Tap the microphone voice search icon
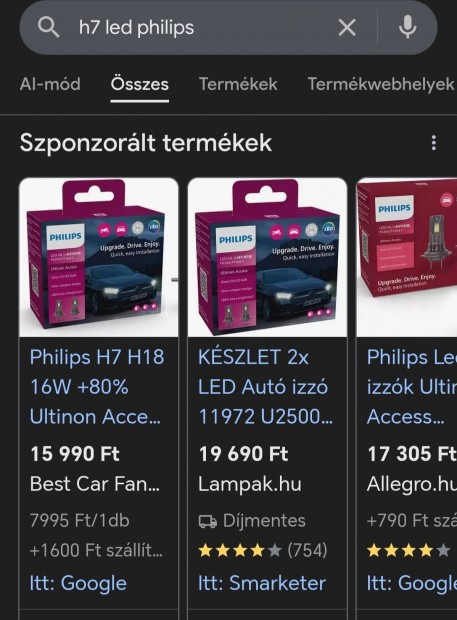 click(407, 27)
